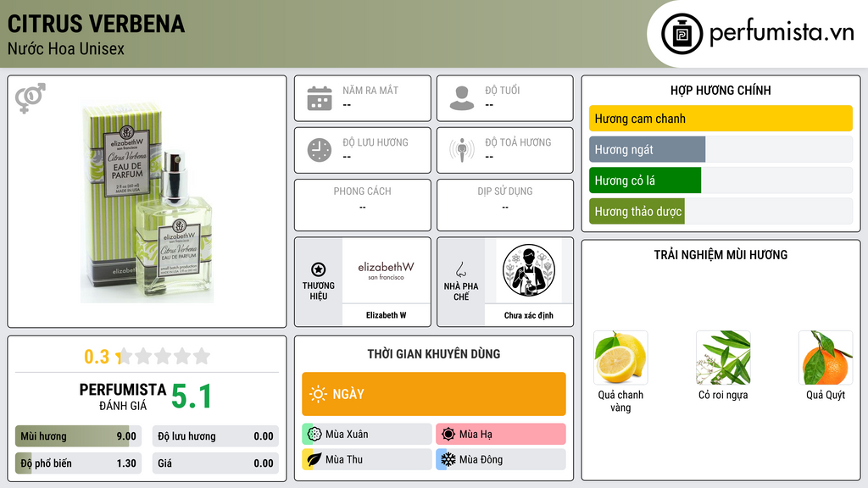Open the Cỏ roi ngựa note thumbnail

pyautogui.click(x=723, y=358)
